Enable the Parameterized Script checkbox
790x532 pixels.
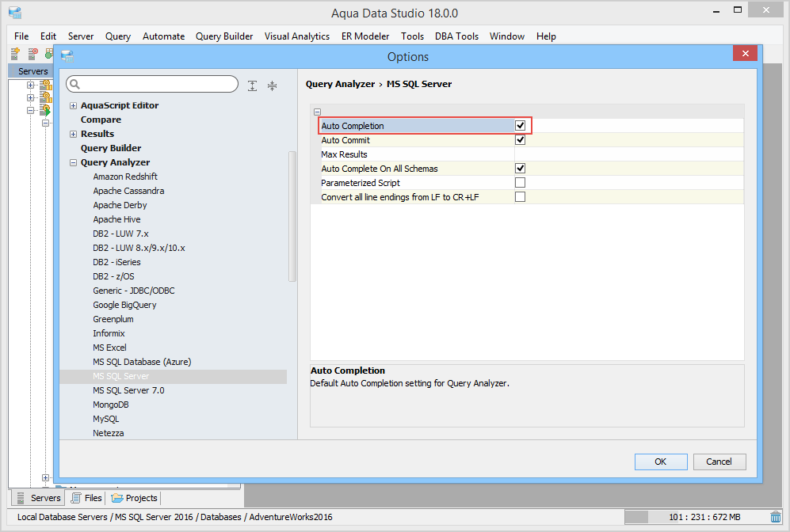tap(520, 182)
